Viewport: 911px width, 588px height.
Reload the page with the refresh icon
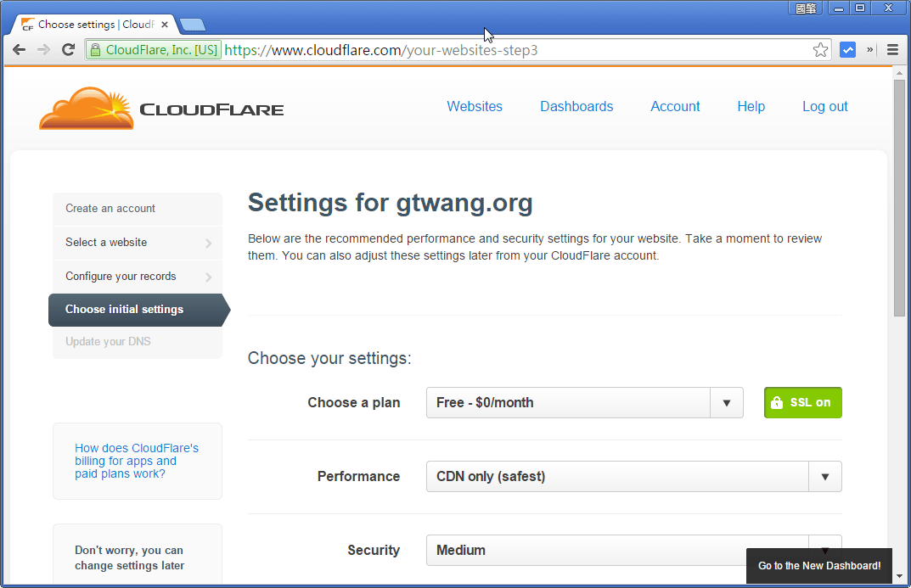[x=68, y=49]
